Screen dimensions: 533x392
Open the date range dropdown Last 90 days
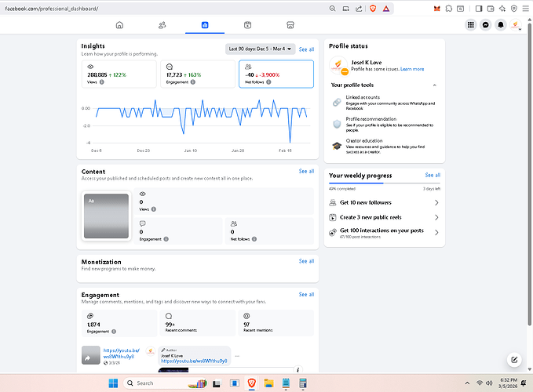click(259, 49)
